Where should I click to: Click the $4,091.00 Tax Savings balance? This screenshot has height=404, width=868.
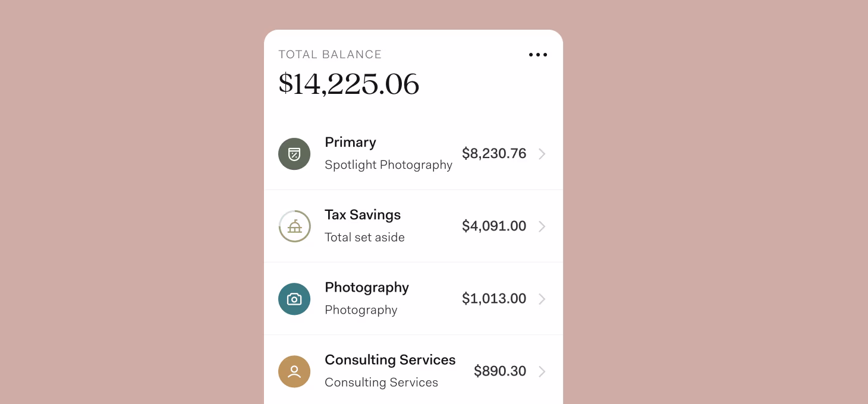(x=494, y=226)
